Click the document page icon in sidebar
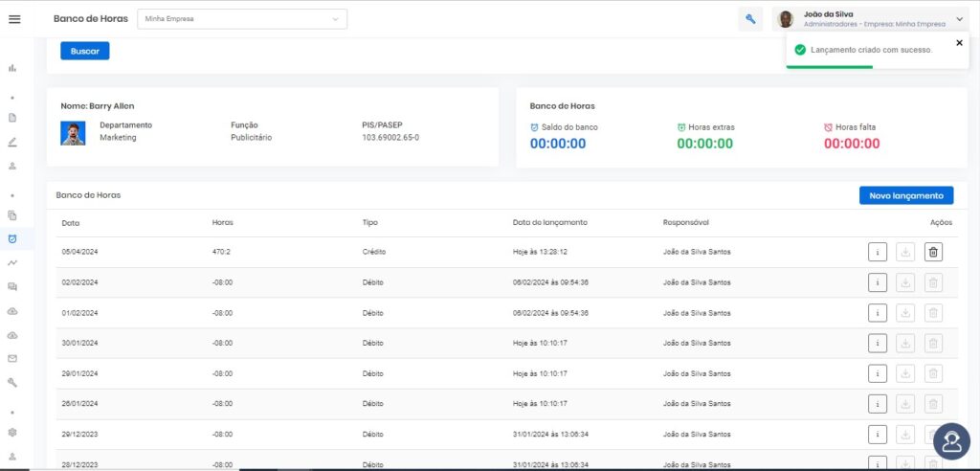Image resolution: width=980 pixels, height=471 pixels. 11,118
